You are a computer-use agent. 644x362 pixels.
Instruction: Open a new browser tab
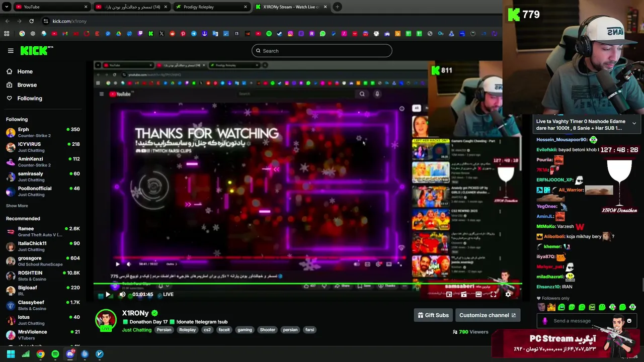[338, 7]
